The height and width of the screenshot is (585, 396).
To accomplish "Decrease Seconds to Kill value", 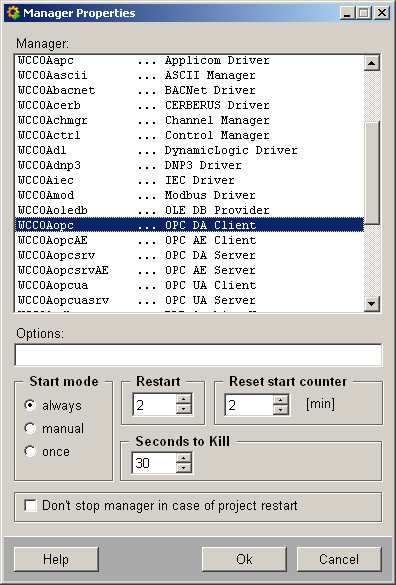I will [x=184, y=468].
